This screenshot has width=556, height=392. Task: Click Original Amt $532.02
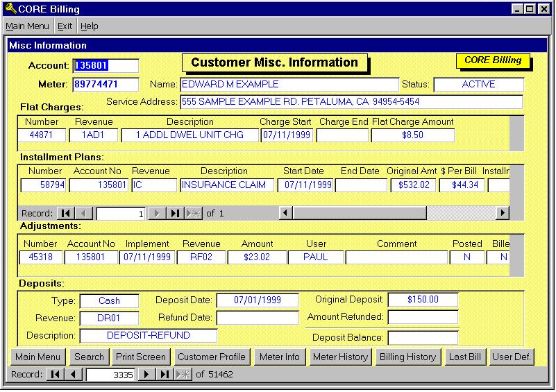(413, 185)
